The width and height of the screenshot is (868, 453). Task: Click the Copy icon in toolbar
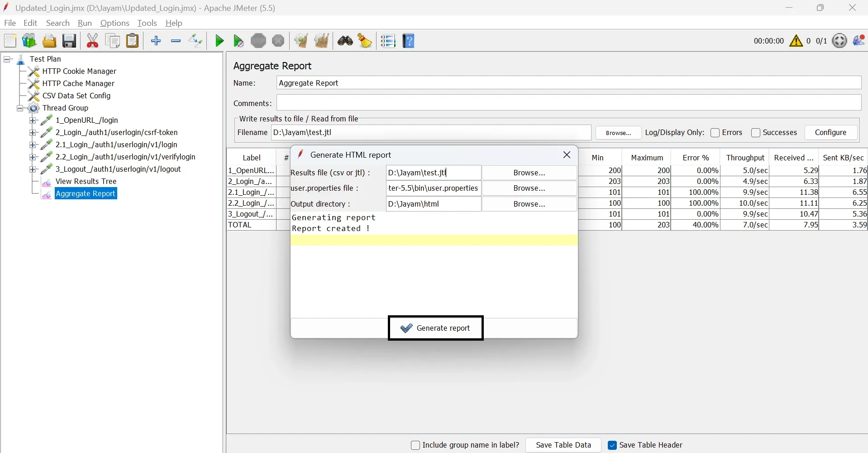pos(112,41)
